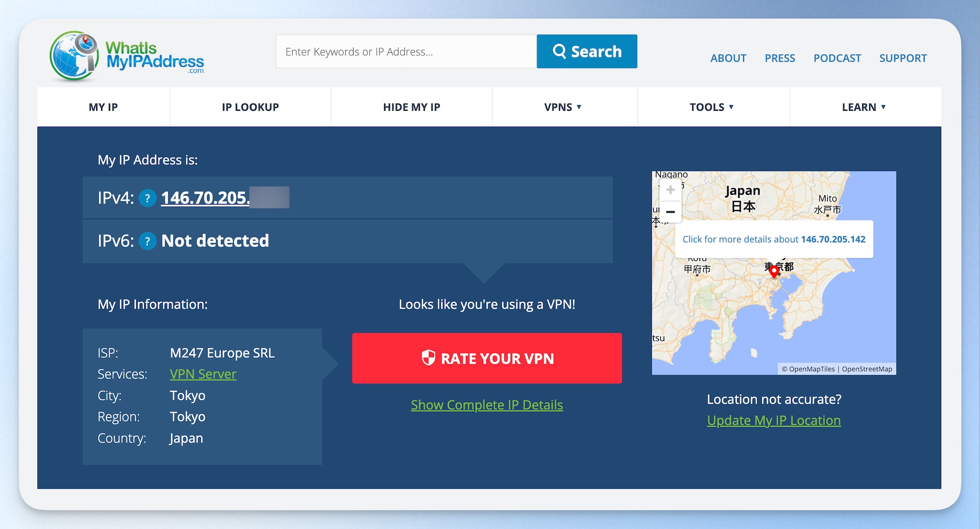Follow the VPN Server services link
The height and width of the screenshot is (529, 980).
203,374
